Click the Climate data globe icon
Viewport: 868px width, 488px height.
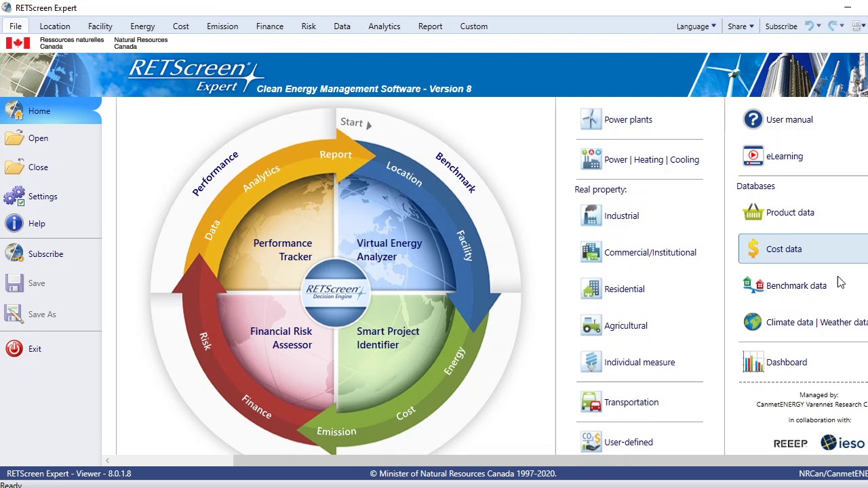[x=753, y=322]
